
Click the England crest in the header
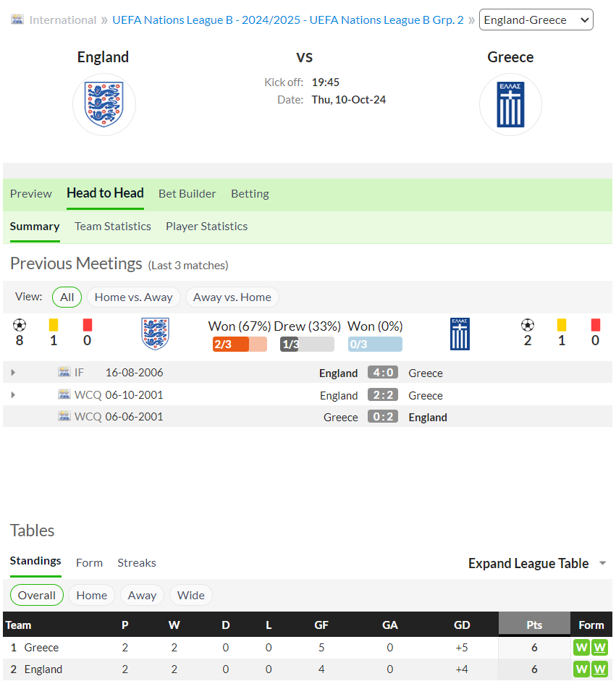[x=104, y=104]
